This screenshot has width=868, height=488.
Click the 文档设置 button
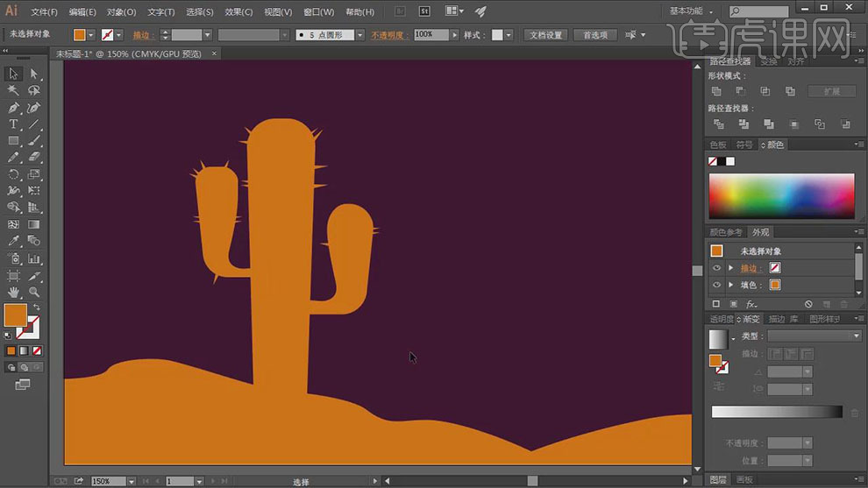pyautogui.click(x=545, y=35)
